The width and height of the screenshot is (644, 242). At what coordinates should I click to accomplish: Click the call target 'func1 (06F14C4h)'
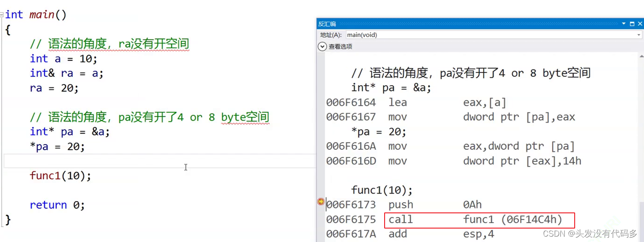pos(513,220)
